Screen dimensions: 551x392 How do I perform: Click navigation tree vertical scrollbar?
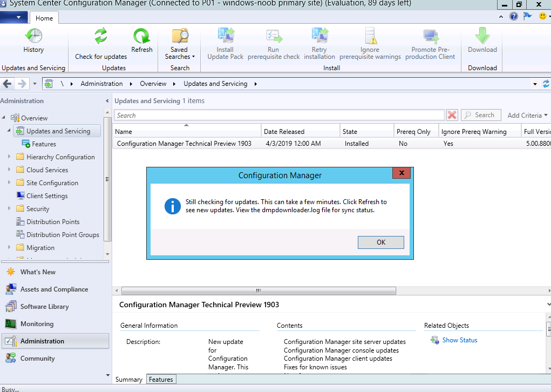click(107, 179)
